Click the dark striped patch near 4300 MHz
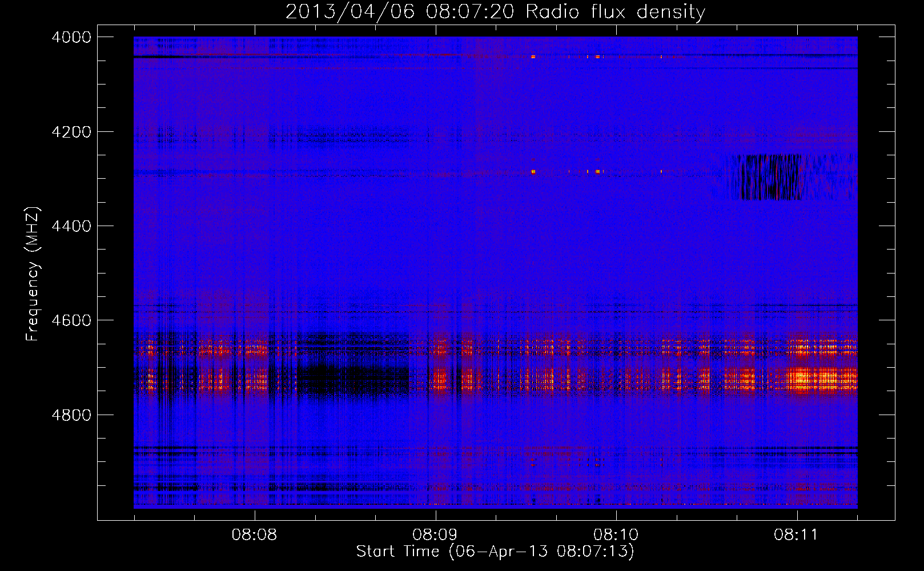 point(770,177)
